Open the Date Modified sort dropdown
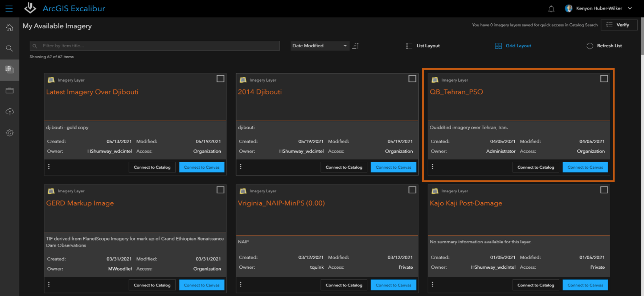The width and height of the screenshot is (644, 296). [x=320, y=46]
